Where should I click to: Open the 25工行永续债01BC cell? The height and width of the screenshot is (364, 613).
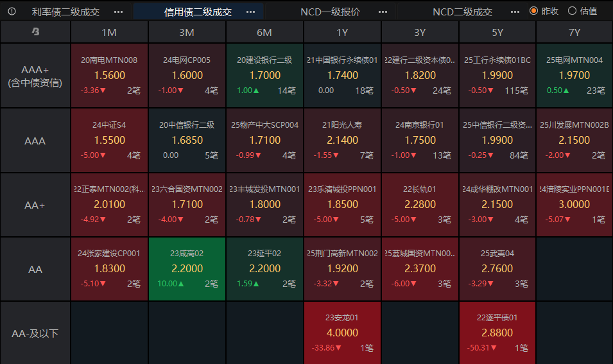tap(497, 76)
